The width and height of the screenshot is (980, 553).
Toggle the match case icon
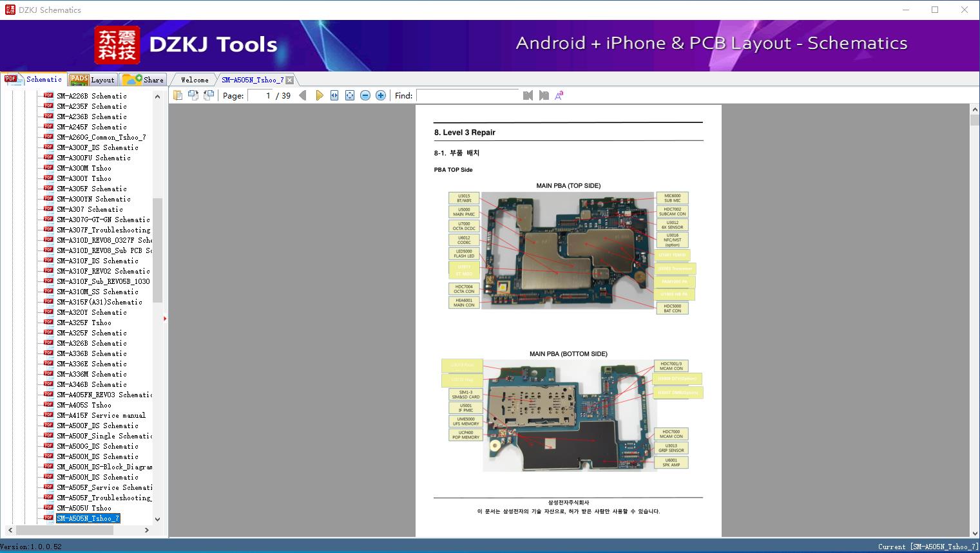tap(559, 95)
